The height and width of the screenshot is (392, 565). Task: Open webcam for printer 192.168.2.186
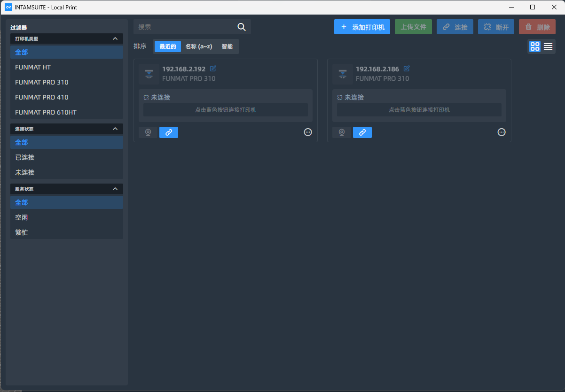coord(342,132)
